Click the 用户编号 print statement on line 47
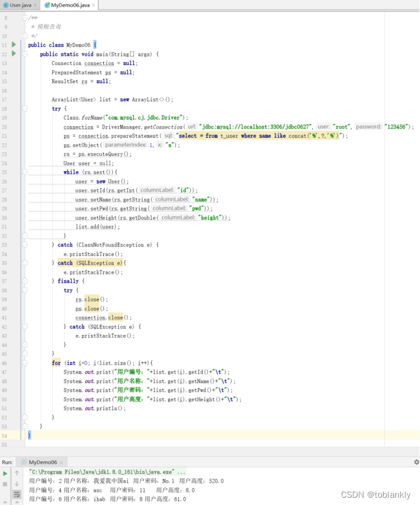420x505 pixels. 147,372
